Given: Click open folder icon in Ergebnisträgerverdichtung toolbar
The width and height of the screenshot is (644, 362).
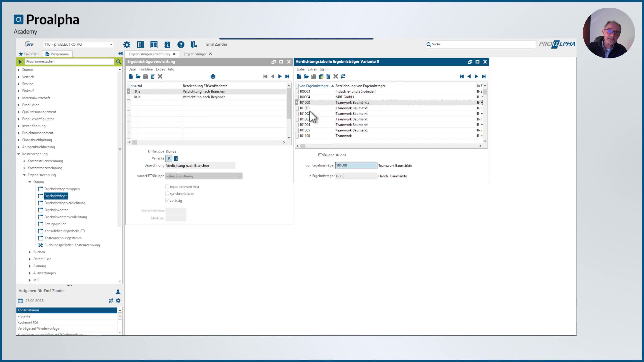Looking at the screenshot, I should pos(138,76).
